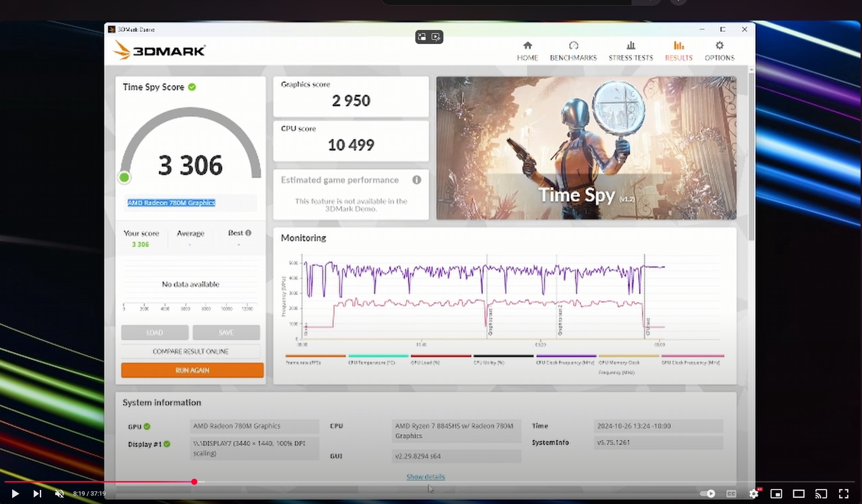Enter full screen mode

844,494
